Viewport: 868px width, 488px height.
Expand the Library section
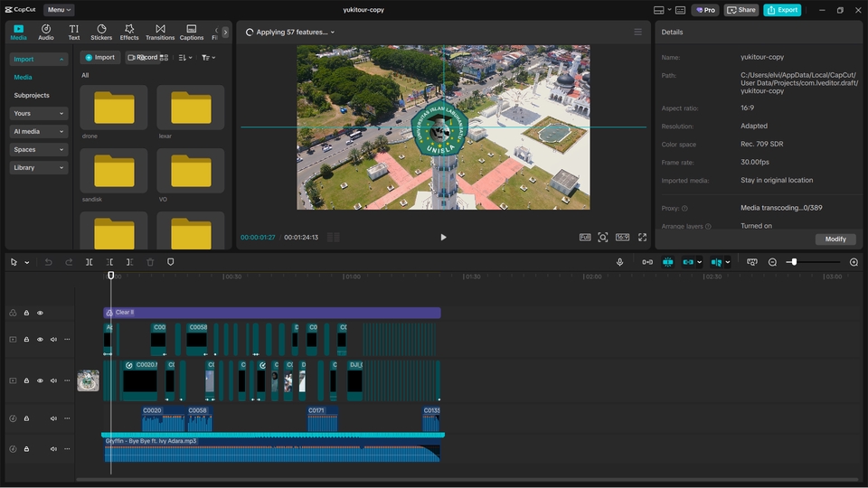point(38,168)
